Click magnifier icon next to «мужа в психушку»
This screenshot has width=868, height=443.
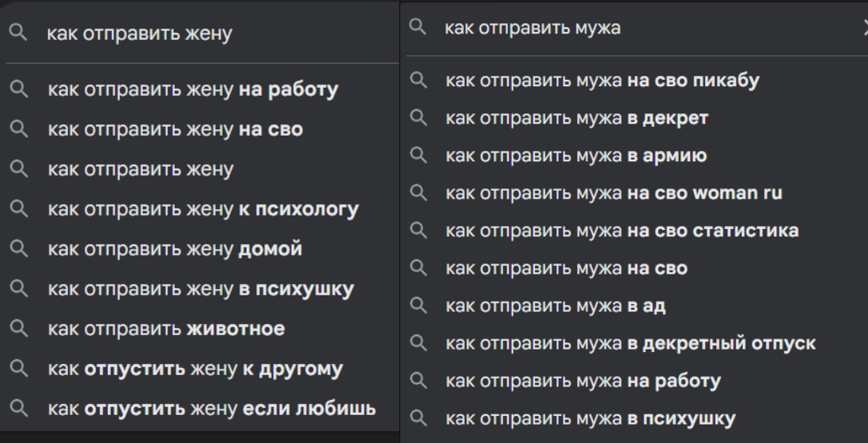[416, 418]
